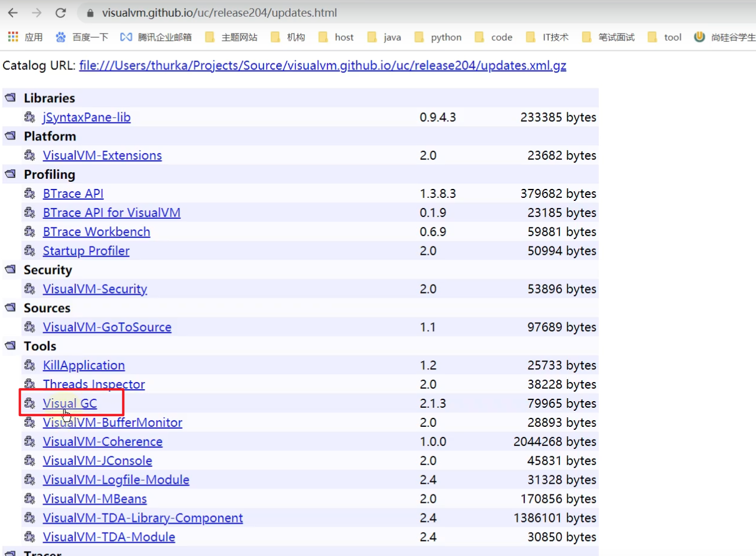Viewport: 756px width, 556px height.
Task: Open the VisualVM-MBeans link
Action: [x=94, y=499]
